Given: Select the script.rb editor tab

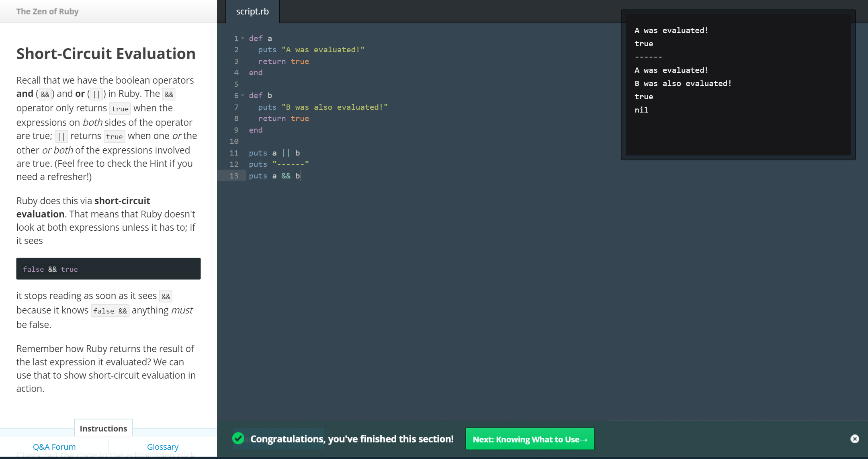Looking at the screenshot, I should point(252,12).
